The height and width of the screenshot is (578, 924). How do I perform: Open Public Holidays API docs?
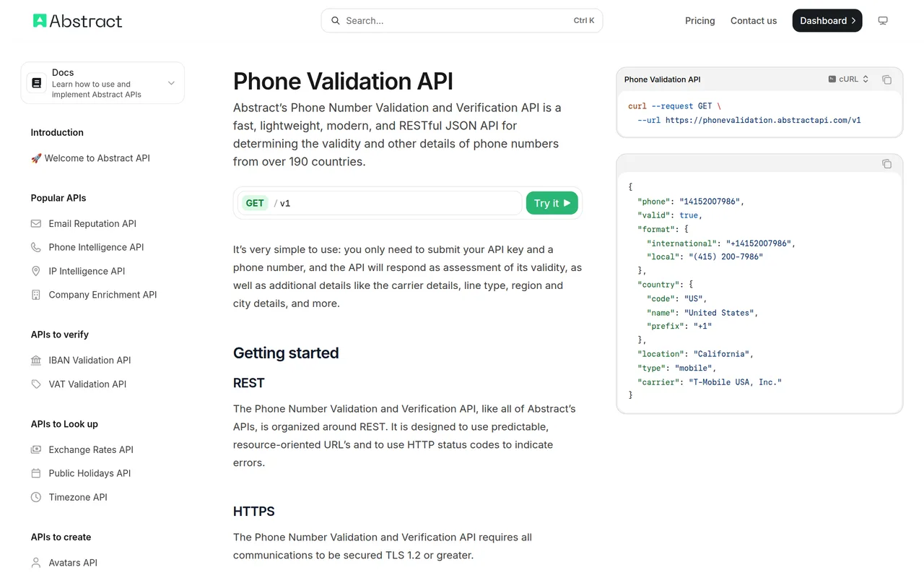coord(90,473)
